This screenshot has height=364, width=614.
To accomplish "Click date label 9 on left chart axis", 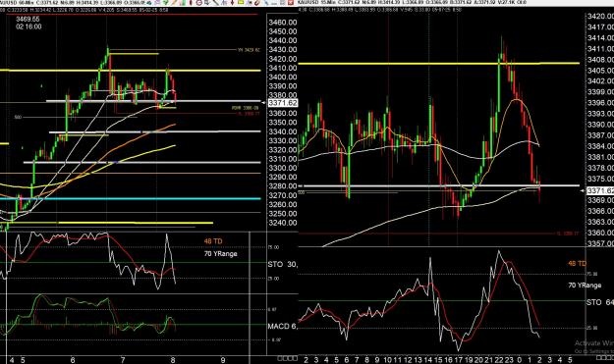I will tap(223, 360).
